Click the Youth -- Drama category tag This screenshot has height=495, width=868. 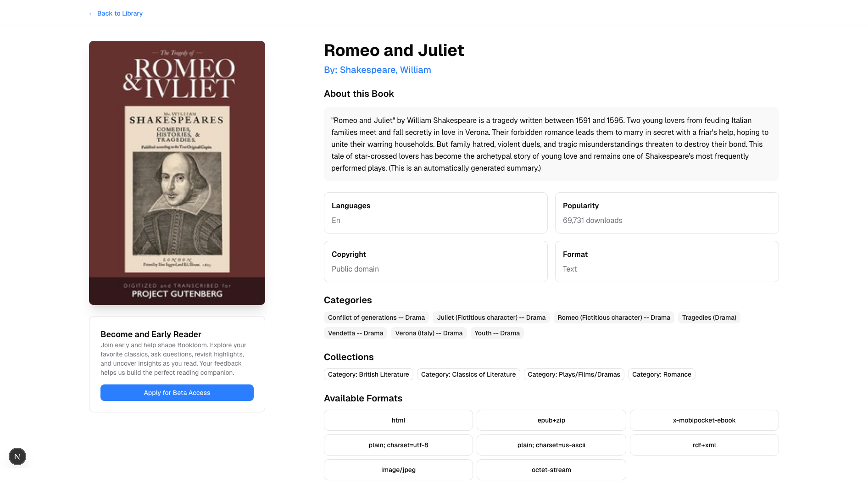(x=497, y=333)
